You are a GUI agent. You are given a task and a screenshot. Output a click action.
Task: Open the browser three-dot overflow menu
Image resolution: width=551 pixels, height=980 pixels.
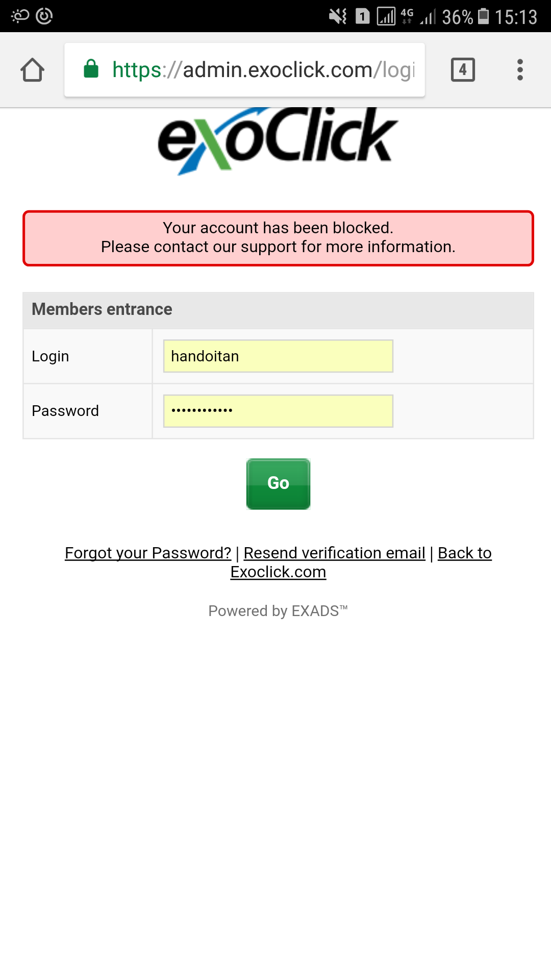click(520, 70)
